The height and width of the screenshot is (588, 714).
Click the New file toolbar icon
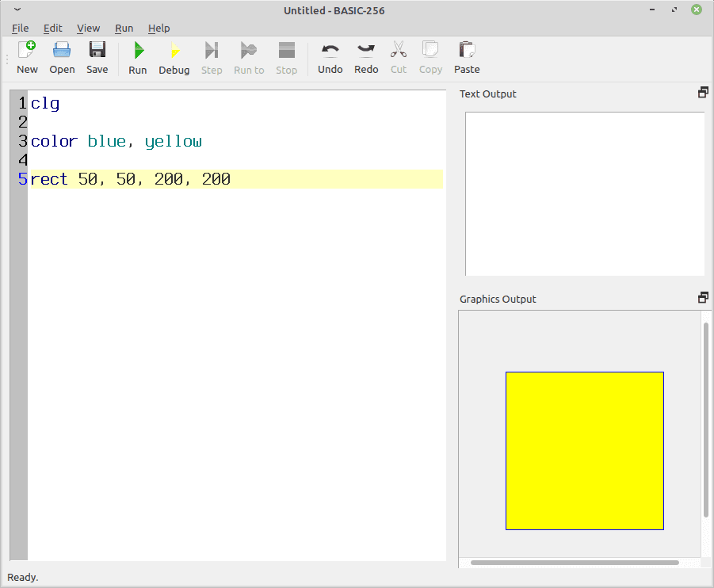(27, 58)
